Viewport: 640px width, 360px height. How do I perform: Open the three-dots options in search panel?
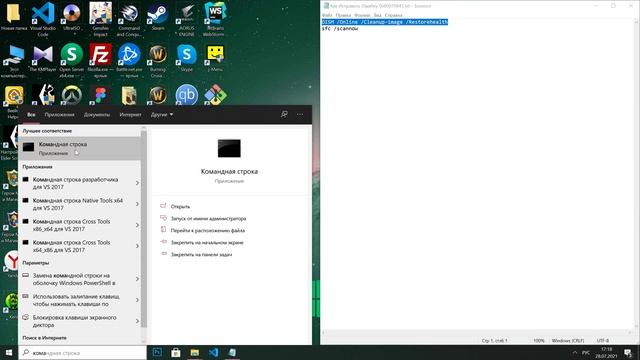click(x=300, y=114)
